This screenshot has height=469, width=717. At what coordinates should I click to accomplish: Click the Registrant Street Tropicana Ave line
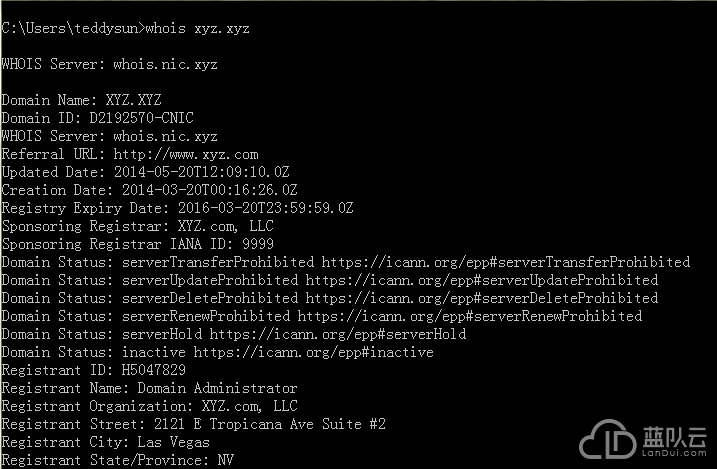[193, 424]
